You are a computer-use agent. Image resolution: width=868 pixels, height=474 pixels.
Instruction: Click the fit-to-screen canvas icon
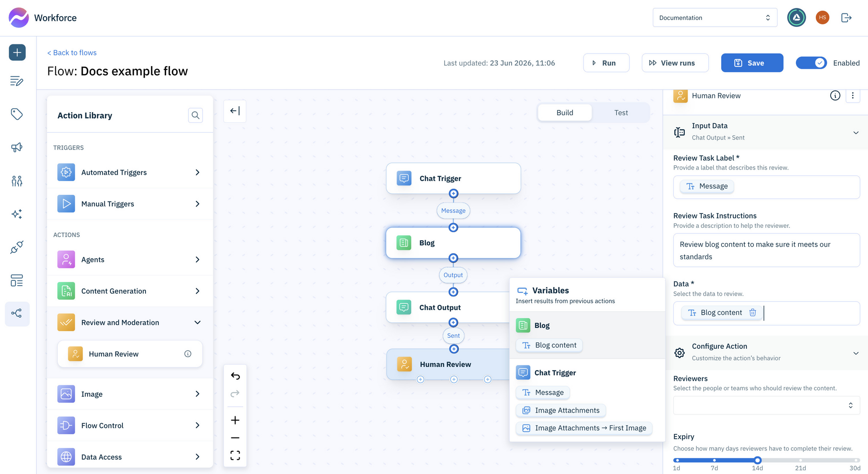click(235, 456)
